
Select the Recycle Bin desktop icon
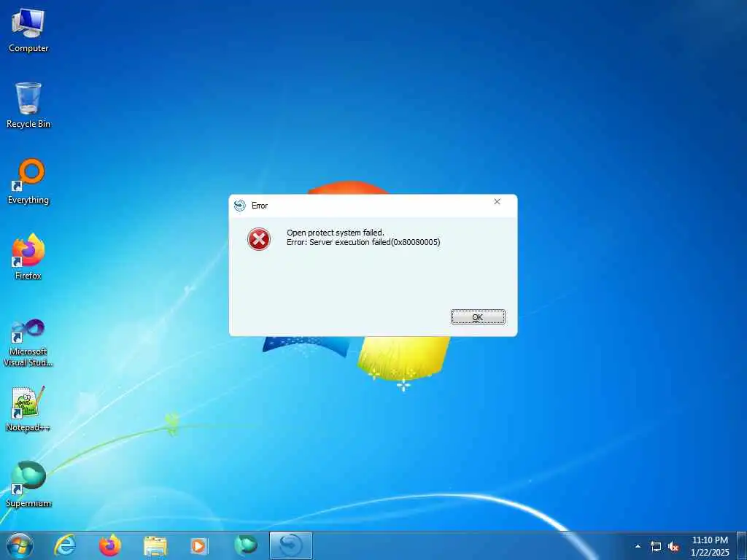[x=28, y=106]
